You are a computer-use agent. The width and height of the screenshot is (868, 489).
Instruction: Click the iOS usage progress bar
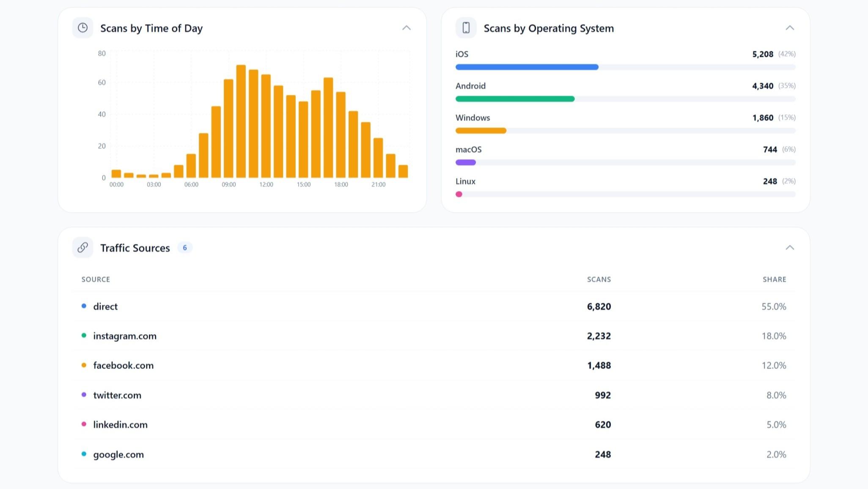click(527, 67)
